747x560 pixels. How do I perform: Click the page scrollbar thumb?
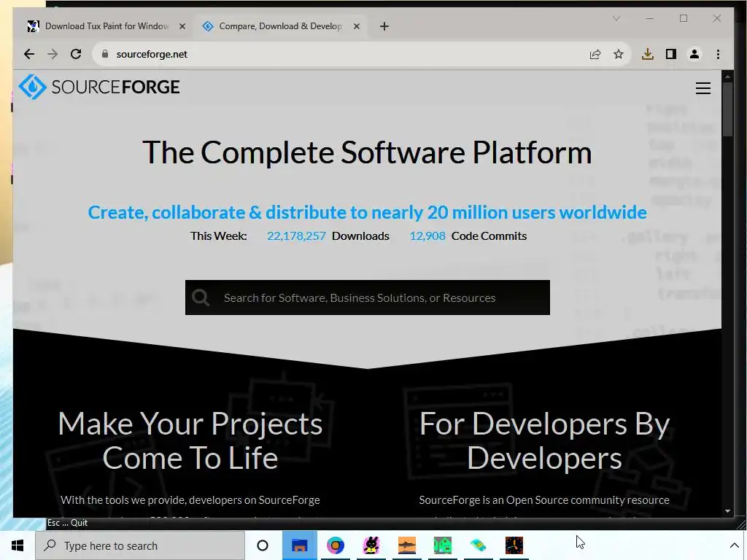(x=727, y=109)
